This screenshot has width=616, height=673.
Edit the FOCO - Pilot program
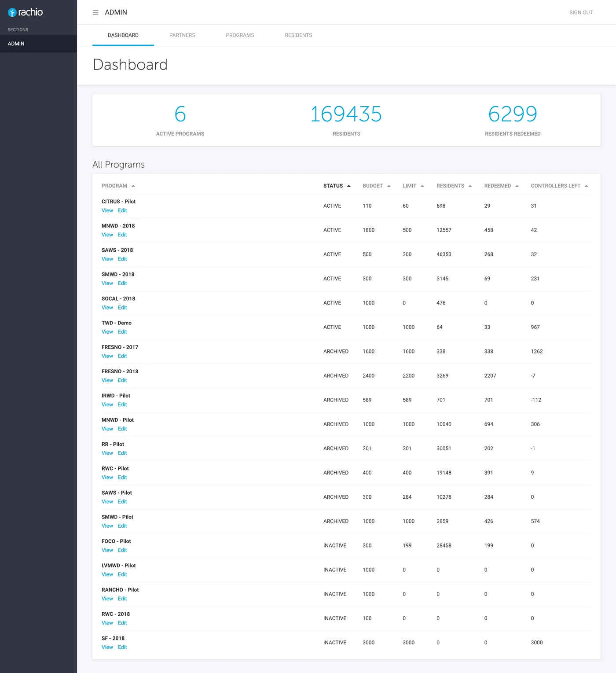coord(122,550)
